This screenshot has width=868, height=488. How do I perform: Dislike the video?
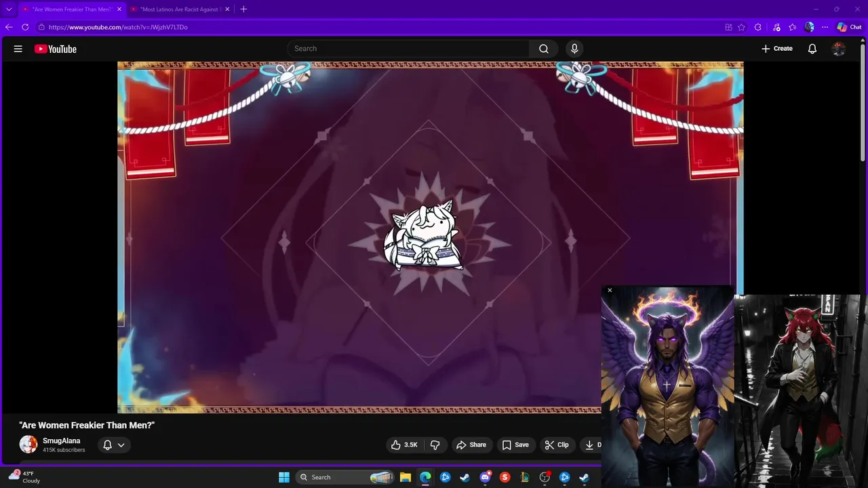435,445
